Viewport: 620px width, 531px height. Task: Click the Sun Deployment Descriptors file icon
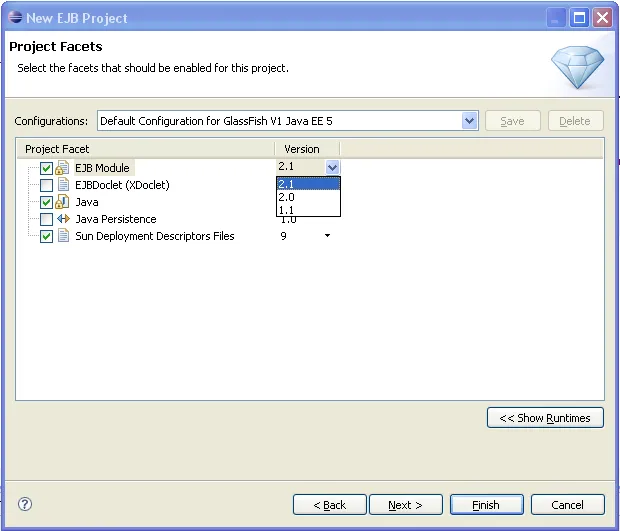[63, 236]
